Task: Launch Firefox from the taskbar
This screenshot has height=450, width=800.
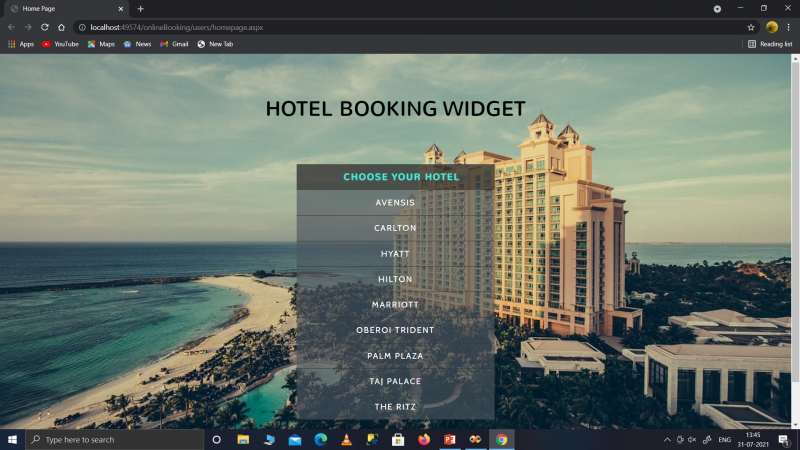Action: point(423,439)
